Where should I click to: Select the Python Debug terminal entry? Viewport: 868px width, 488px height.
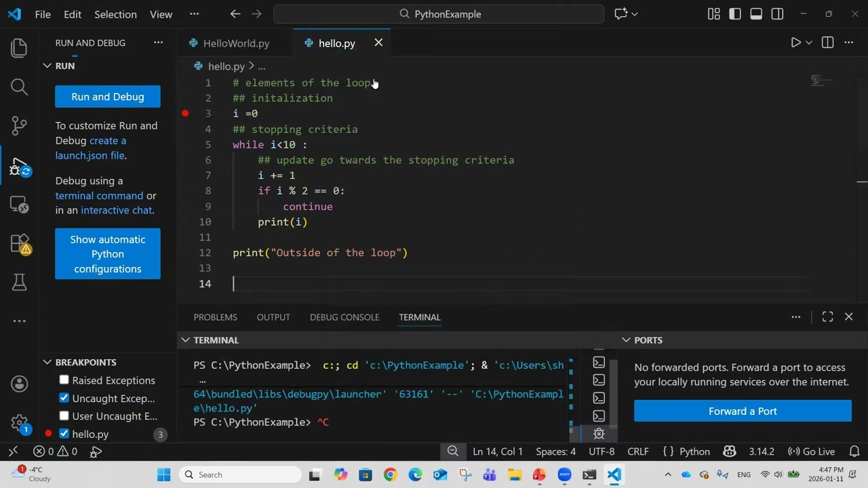click(599, 434)
